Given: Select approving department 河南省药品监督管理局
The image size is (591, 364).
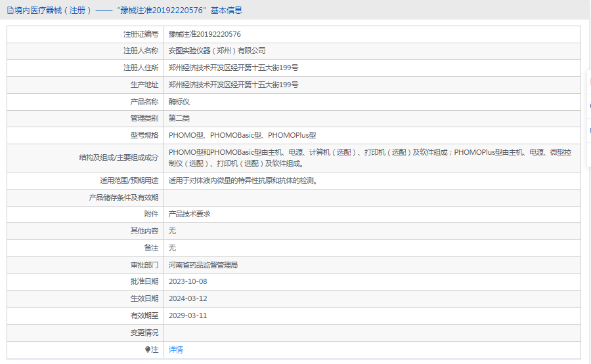Looking at the screenshot, I should point(203,265).
